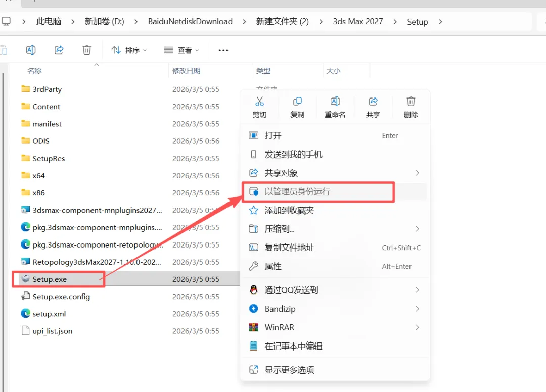
Task: Sort by the 大小 column header
Action: 333,71
